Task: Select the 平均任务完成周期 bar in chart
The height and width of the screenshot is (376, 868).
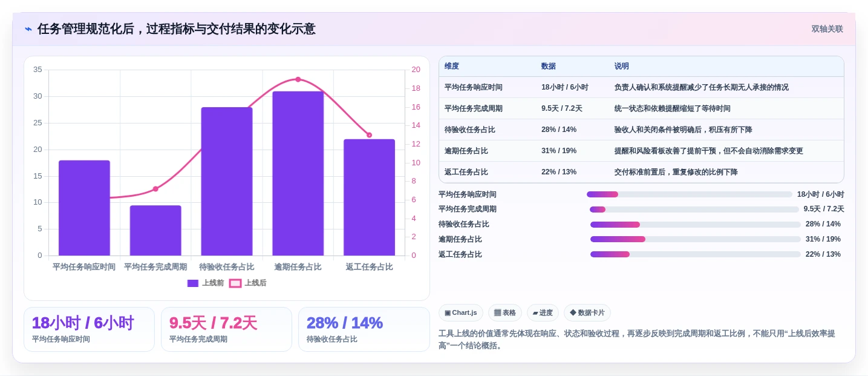Action: (x=155, y=230)
